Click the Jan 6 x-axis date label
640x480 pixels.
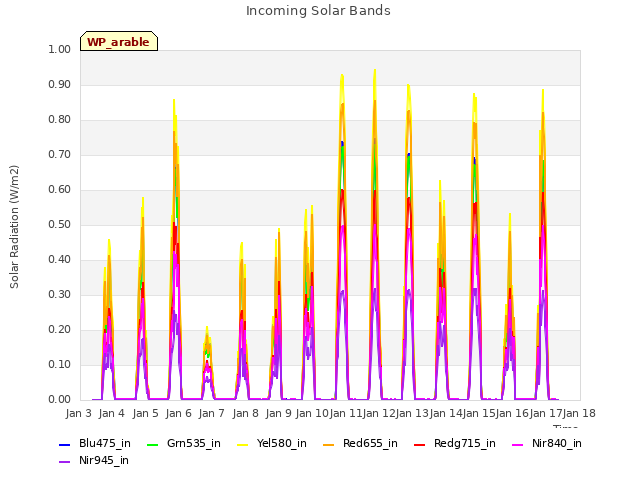pyautogui.click(x=179, y=413)
